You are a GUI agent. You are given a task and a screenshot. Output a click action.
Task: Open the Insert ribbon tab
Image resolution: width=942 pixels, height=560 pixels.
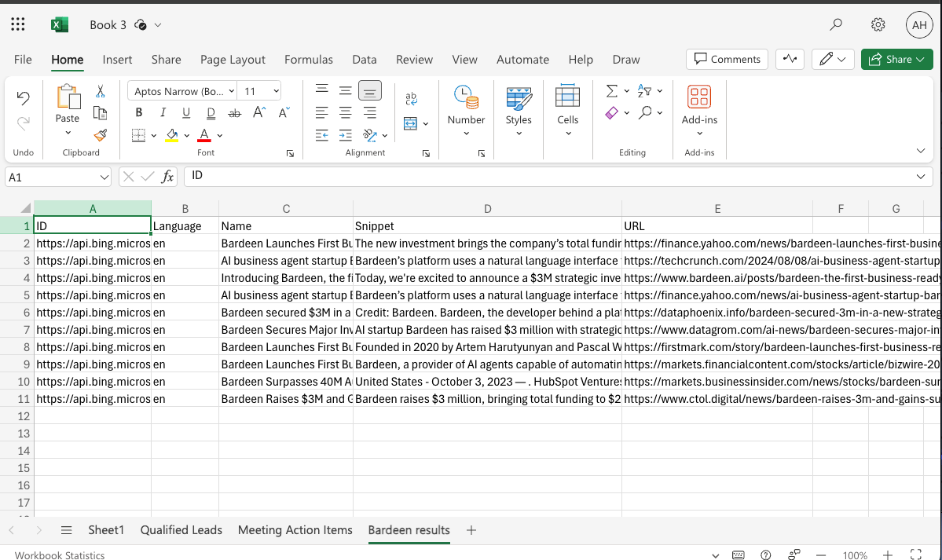[x=117, y=60]
